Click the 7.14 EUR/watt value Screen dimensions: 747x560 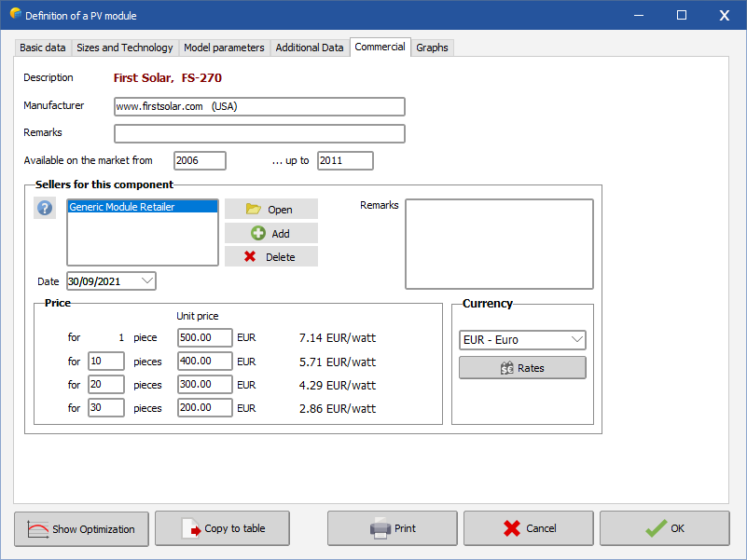[338, 338]
